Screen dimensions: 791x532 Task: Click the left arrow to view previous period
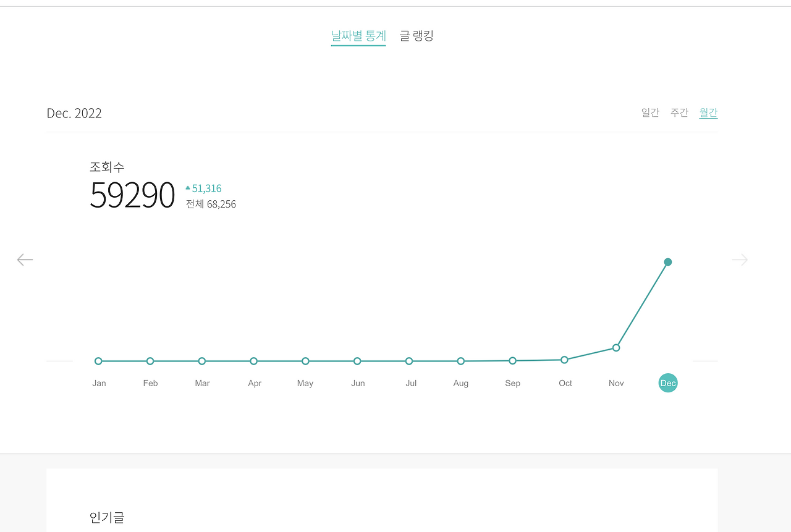(x=25, y=260)
